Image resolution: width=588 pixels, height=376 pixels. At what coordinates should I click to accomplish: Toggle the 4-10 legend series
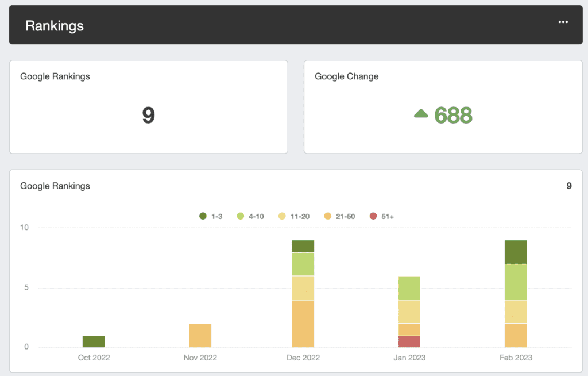pyautogui.click(x=250, y=216)
